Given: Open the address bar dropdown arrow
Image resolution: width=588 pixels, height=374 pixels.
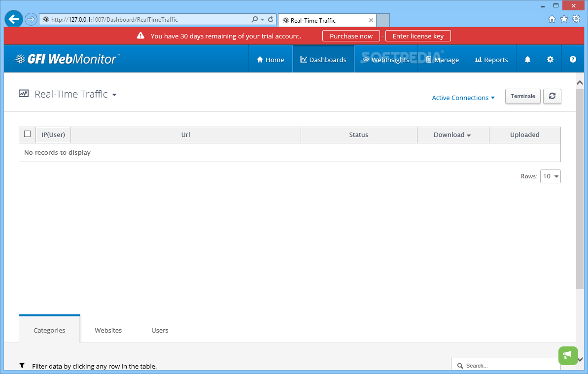Looking at the screenshot, I should [263, 20].
